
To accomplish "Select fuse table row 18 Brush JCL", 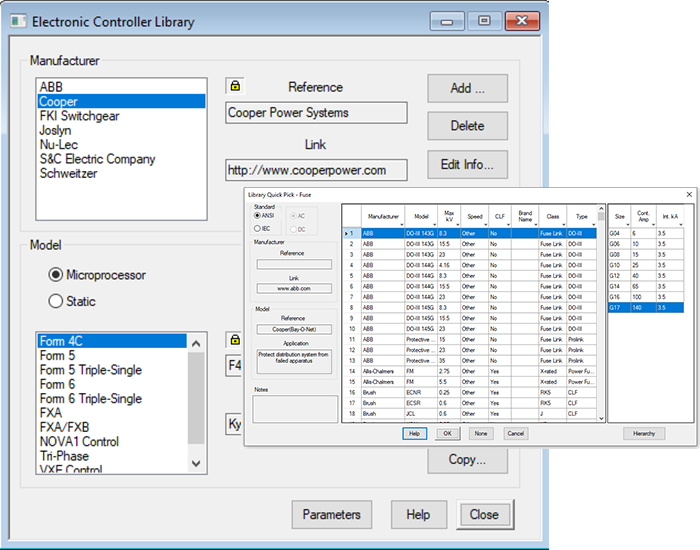I will (x=470, y=414).
